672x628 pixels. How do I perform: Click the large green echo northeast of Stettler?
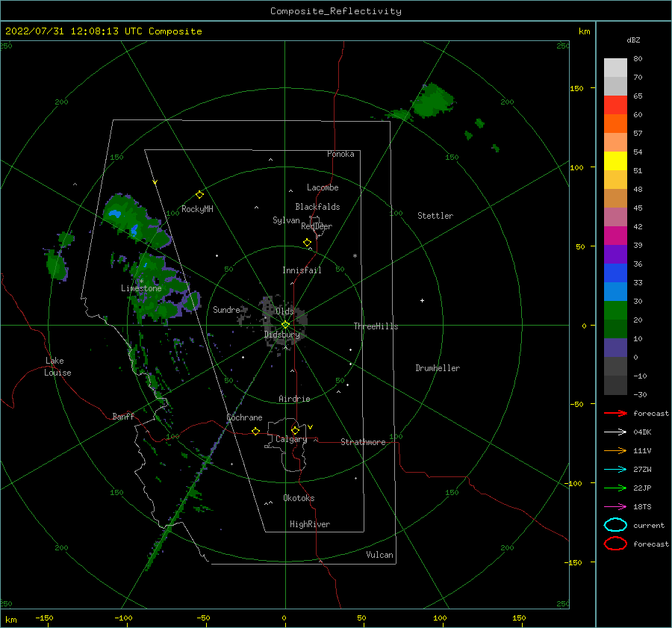point(433,101)
